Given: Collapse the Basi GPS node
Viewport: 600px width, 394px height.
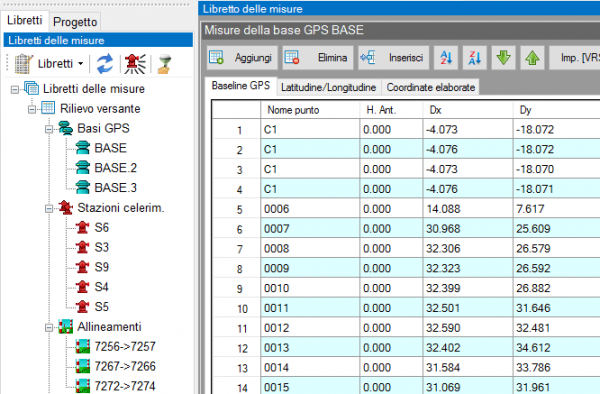Looking at the screenshot, I should [x=49, y=129].
